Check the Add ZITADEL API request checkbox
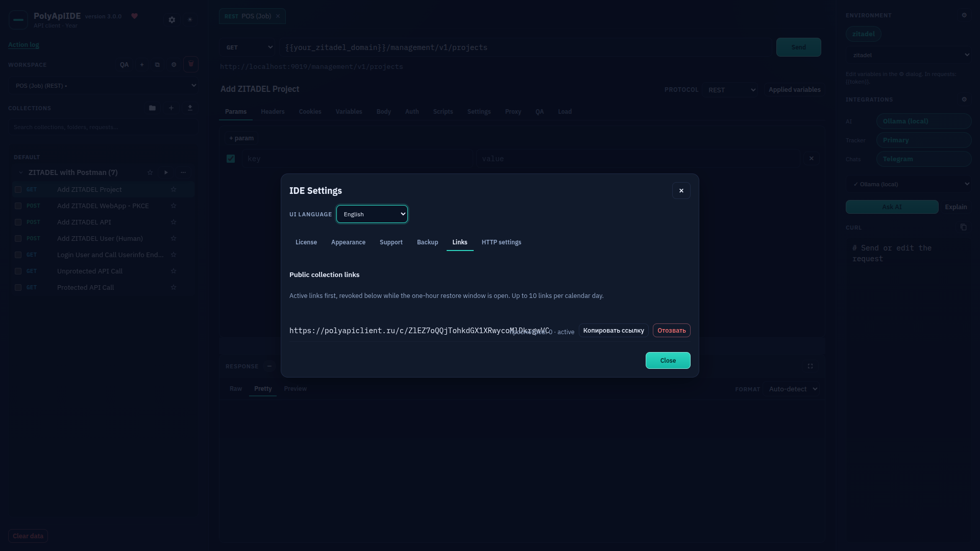 pyautogui.click(x=18, y=222)
